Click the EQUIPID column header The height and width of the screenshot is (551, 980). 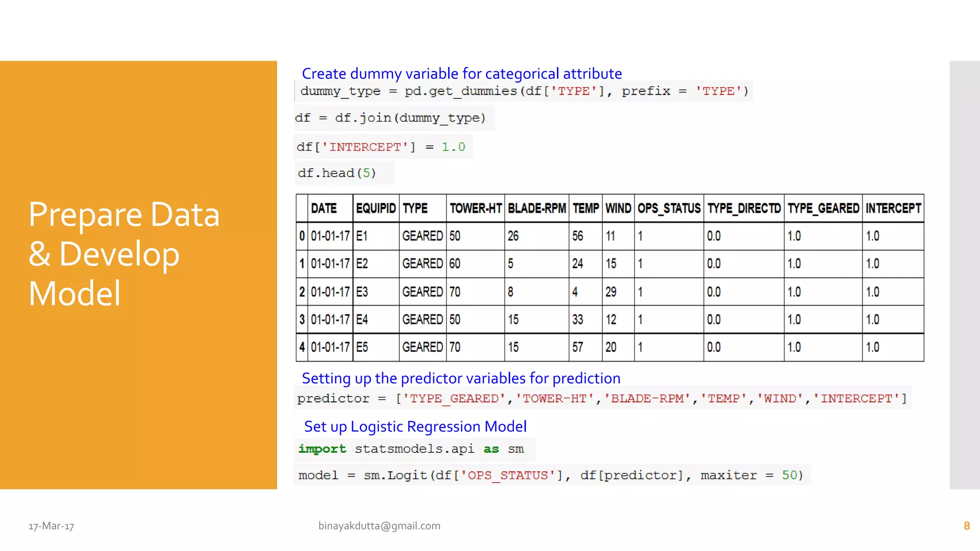click(x=376, y=209)
